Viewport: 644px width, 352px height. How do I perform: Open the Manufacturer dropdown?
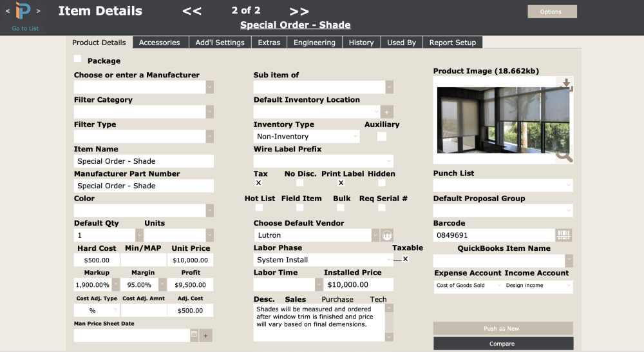point(209,87)
